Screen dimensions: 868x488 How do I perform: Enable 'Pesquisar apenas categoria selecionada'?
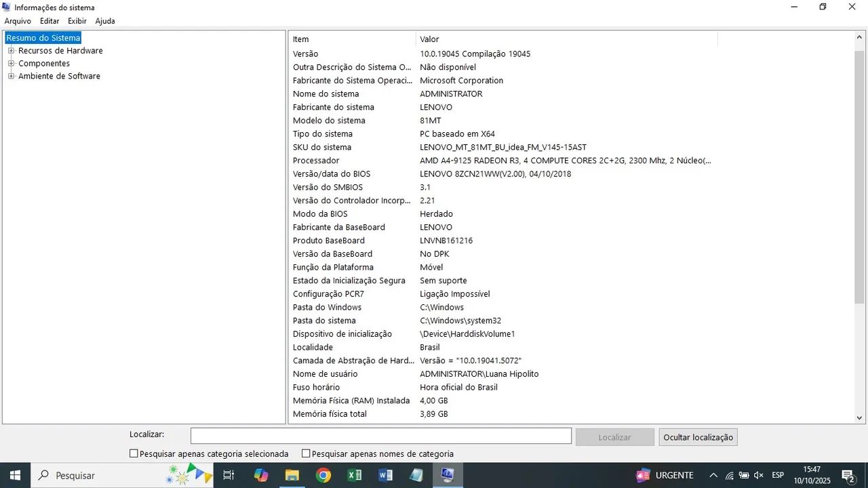click(x=134, y=453)
